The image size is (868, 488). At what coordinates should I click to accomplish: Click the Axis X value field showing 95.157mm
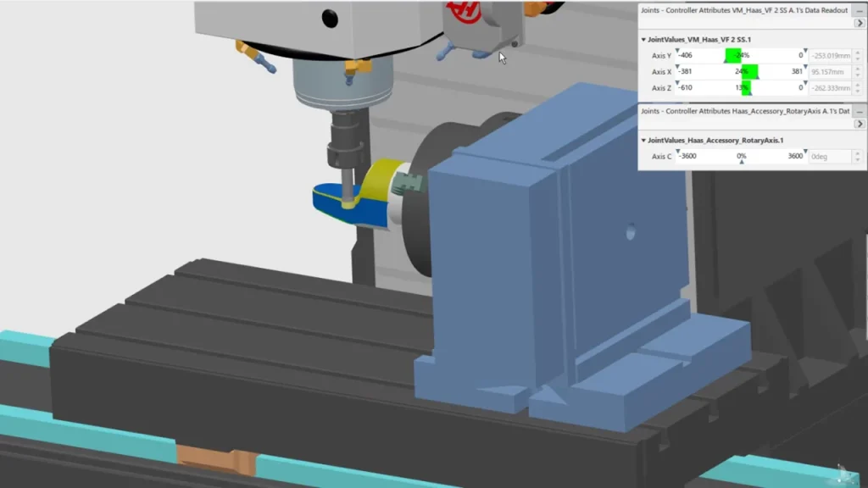830,72
